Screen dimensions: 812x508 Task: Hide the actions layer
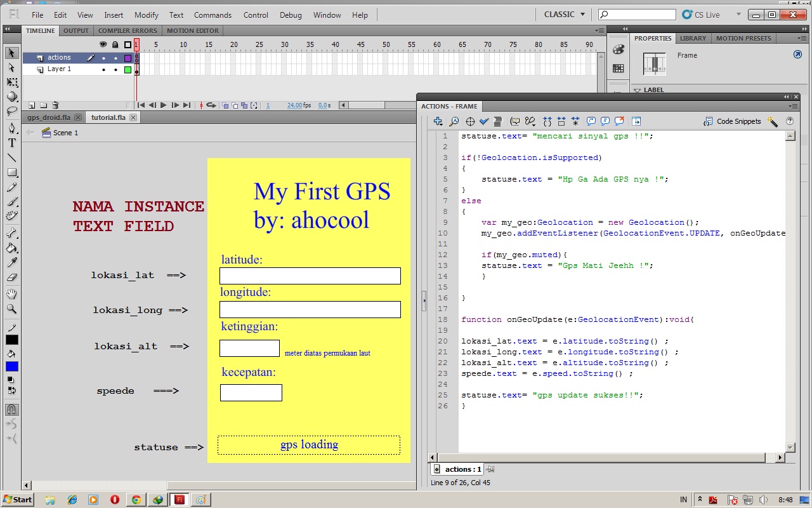point(103,57)
